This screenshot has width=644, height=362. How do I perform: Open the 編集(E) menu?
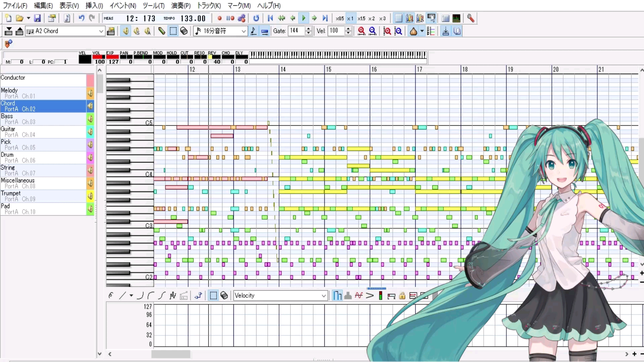[43, 6]
